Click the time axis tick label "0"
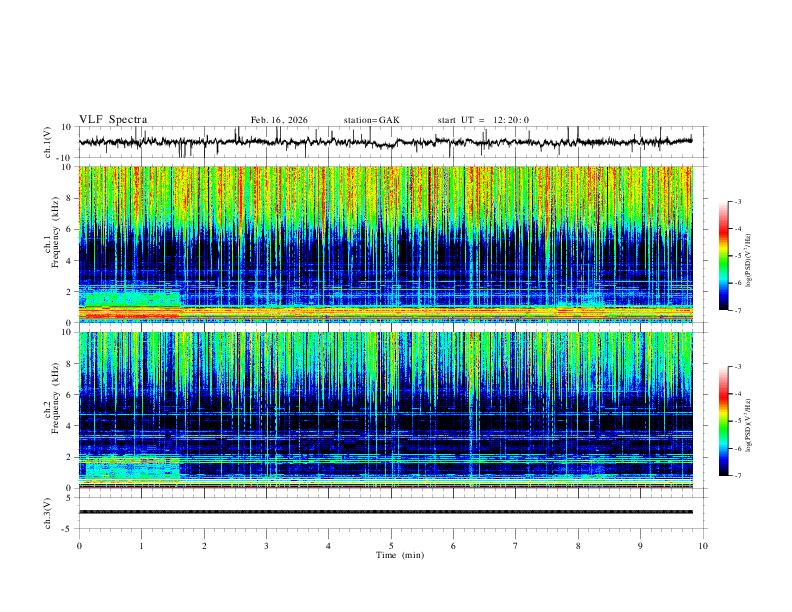 (x=79, y=546)
